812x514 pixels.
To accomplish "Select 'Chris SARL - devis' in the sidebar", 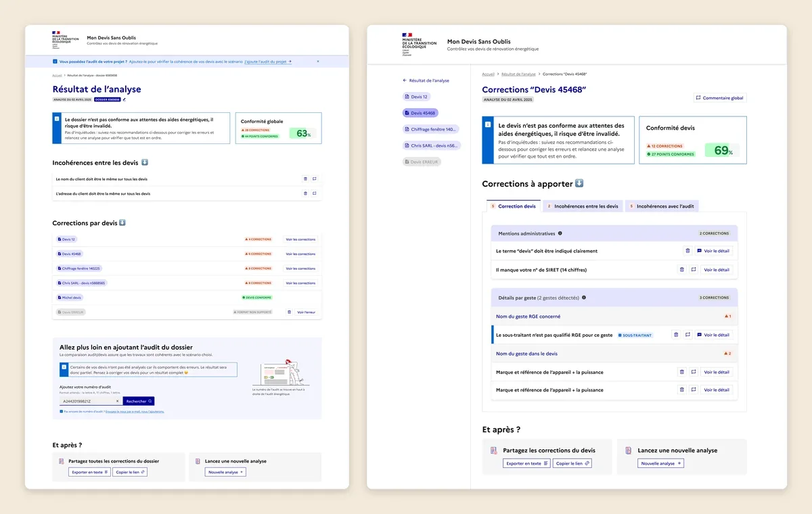I will [x=432, y=145].
